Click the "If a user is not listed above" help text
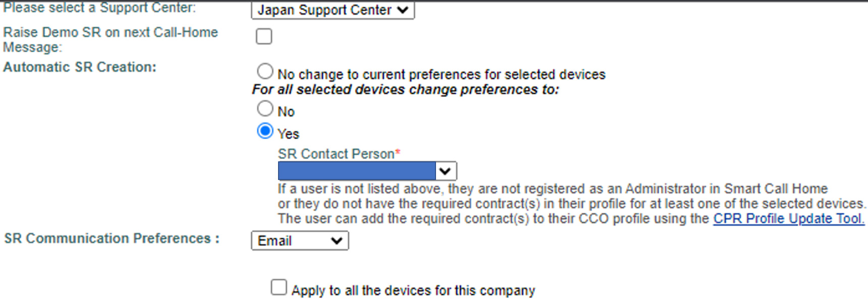The image size is (868, 299). 552,189
